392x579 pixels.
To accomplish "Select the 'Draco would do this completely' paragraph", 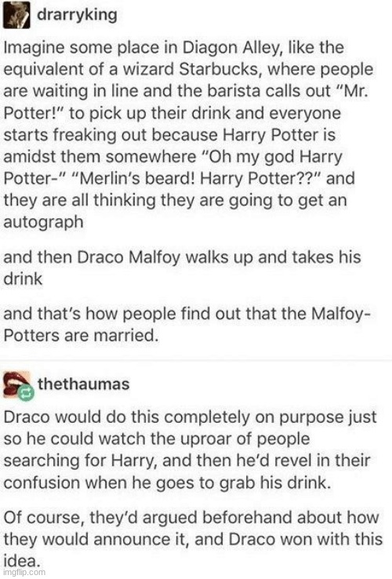I will click(190, 450).
